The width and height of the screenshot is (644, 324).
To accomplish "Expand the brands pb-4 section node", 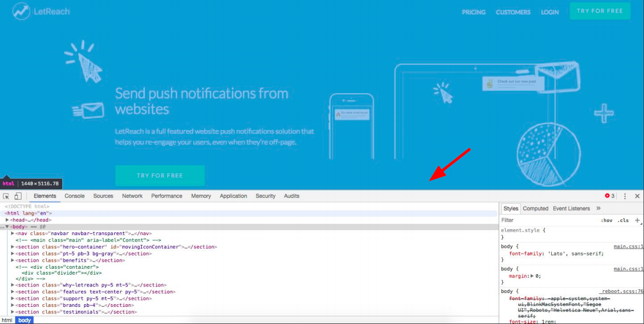I will pos(12,305).
